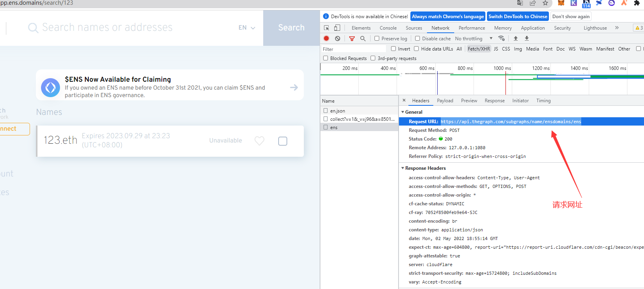Tick the checkbox next to en.json

(326, 111)
